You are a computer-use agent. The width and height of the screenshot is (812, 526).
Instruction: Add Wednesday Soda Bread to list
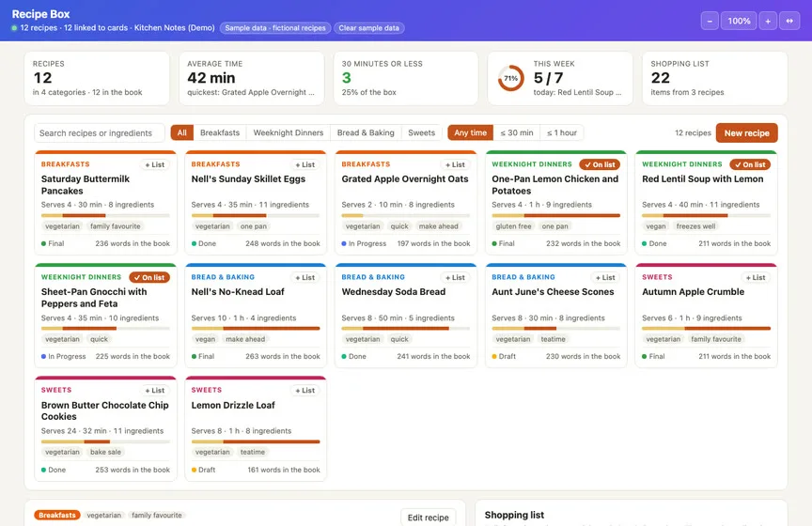point(455,277)
